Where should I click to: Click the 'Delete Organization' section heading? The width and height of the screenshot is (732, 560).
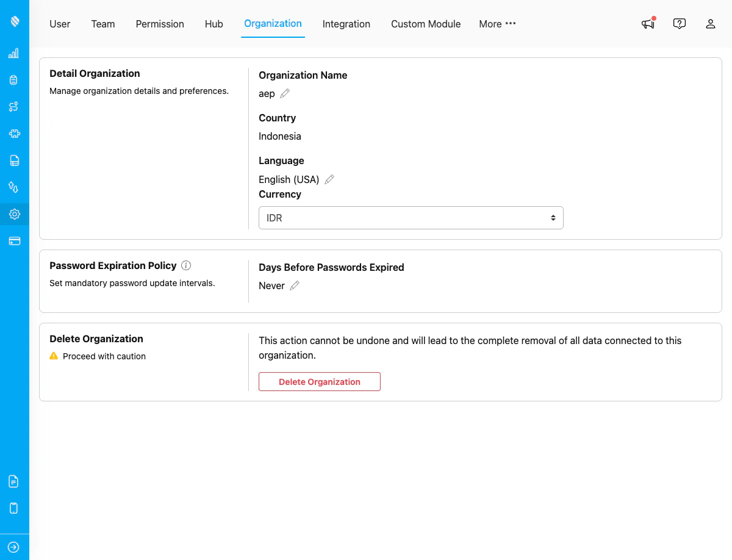tap(96, 339)
